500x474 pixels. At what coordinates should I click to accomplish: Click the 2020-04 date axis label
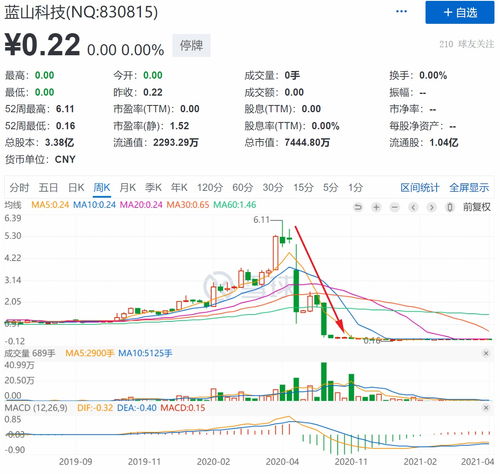(282, 462)
